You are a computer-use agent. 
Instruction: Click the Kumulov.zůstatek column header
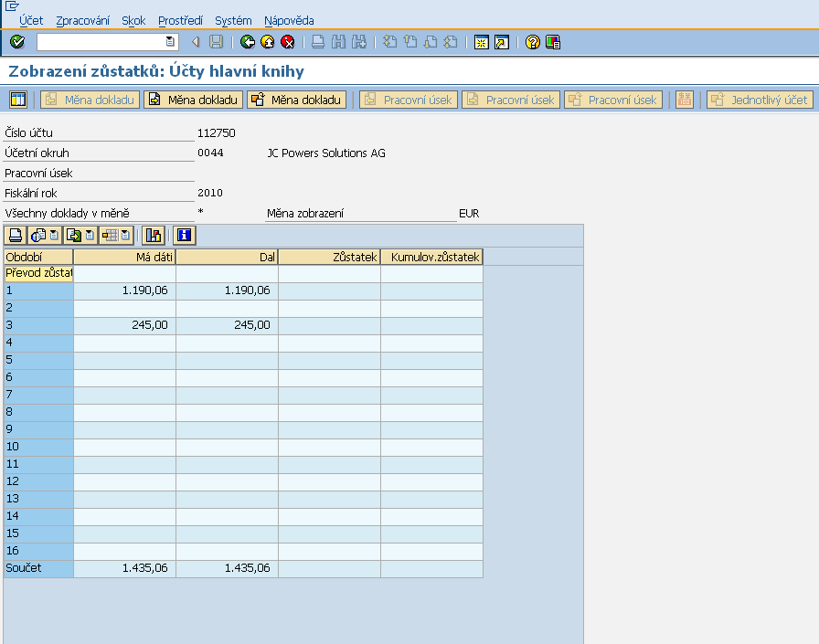pyautogui.click(x=431, y=257)
